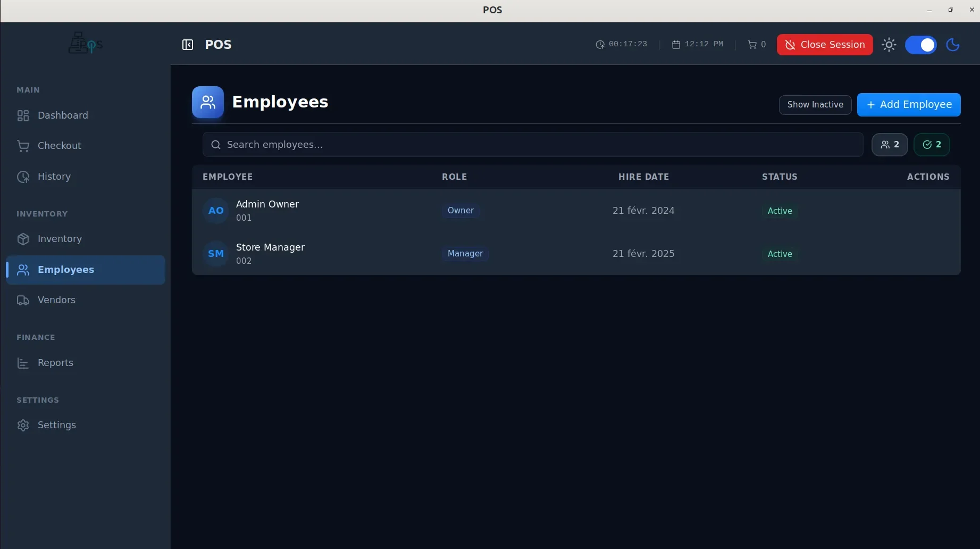The width and height of the screenshot is (980, 549).
Task: Click the HIRE DATE column header
Action: [644, 177]
